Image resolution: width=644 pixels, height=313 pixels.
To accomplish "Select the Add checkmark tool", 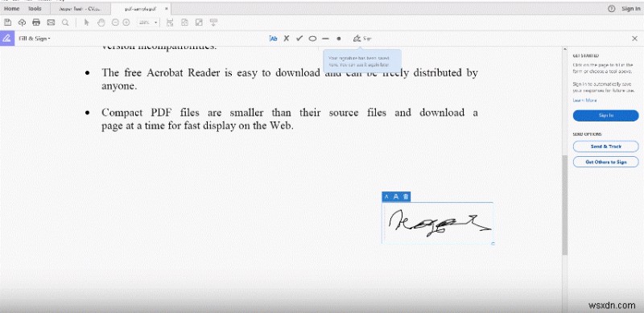I will click(299, 39).
